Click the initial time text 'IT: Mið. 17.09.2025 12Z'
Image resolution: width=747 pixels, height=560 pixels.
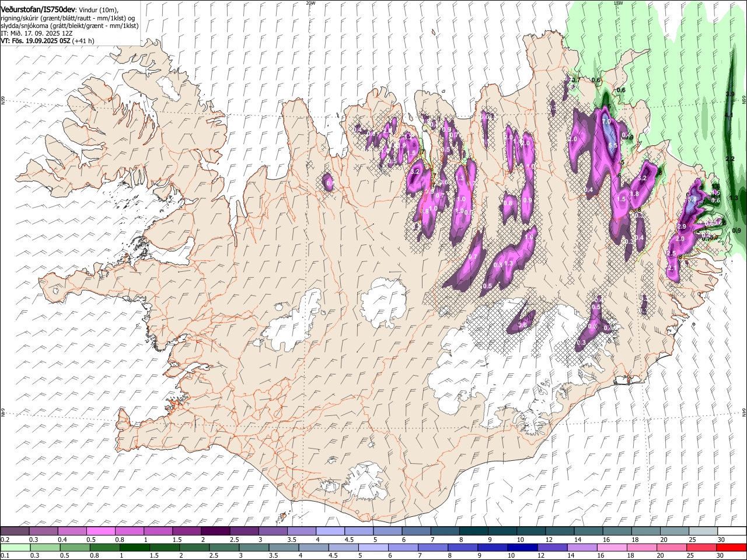click(x=36, y=33)
